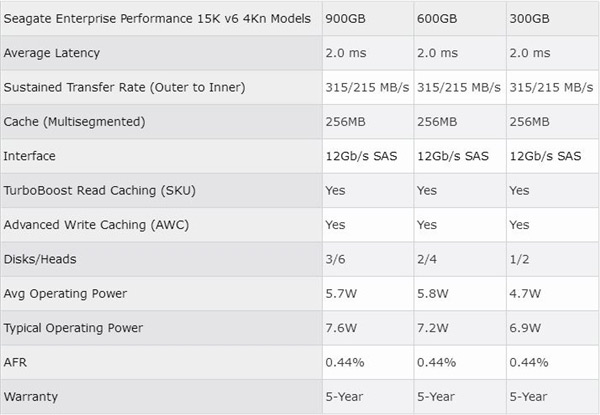600x415 pixels.
Task: Click the Cache (Multisegmented) row label
Action: tap(73, 122)
